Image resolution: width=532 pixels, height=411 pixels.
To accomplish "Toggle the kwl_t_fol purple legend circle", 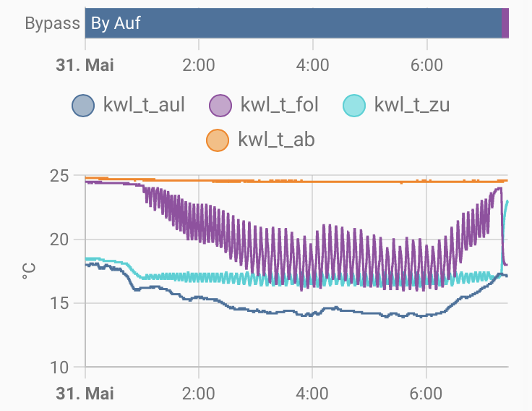I will 220,106.
